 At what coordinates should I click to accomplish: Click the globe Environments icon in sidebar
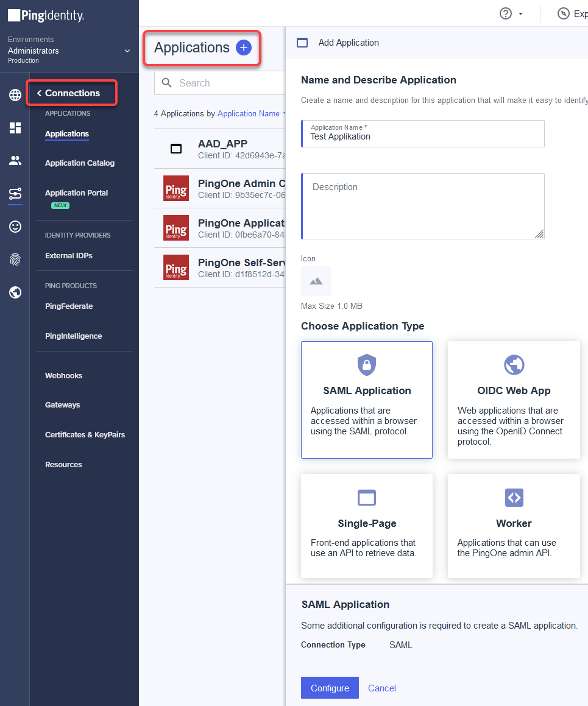coord(15,95)
